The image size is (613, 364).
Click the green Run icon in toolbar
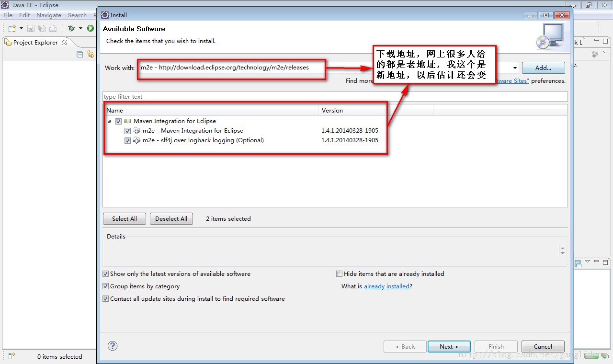tap(90, 29)
